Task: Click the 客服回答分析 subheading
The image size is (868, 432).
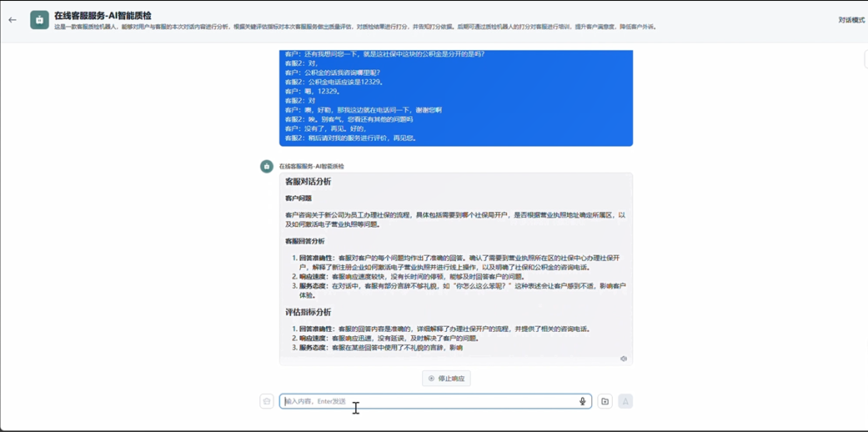Action: click(305, 242)
